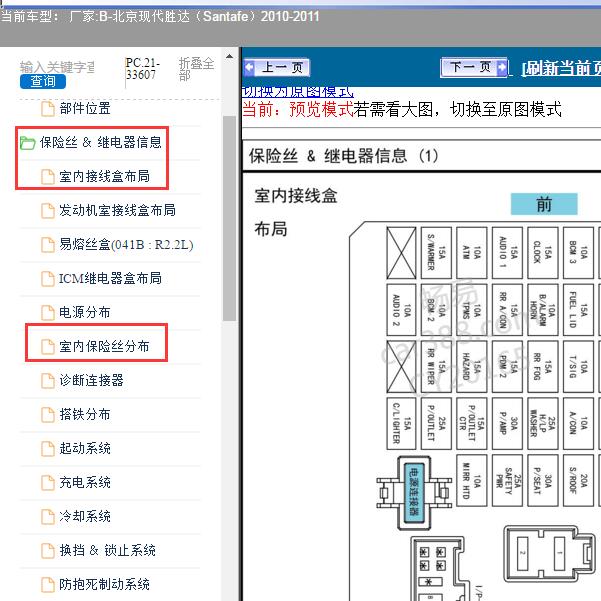
Task: Click the 10A ATM fuse
Action: click(x=472, y=253)
